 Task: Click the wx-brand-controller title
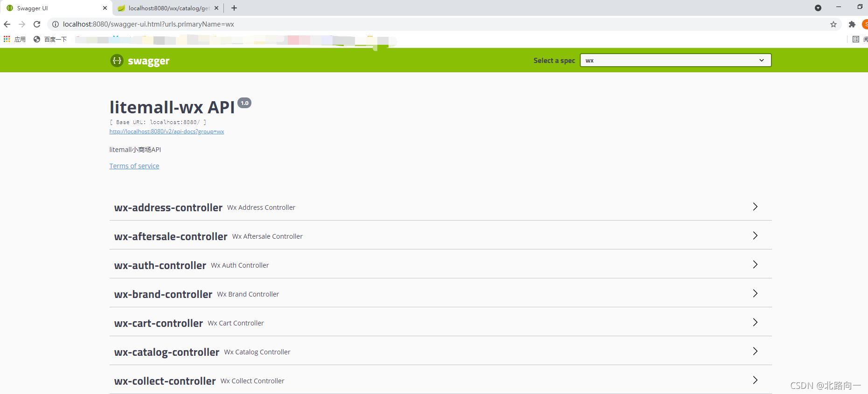[x=163, y=294]
